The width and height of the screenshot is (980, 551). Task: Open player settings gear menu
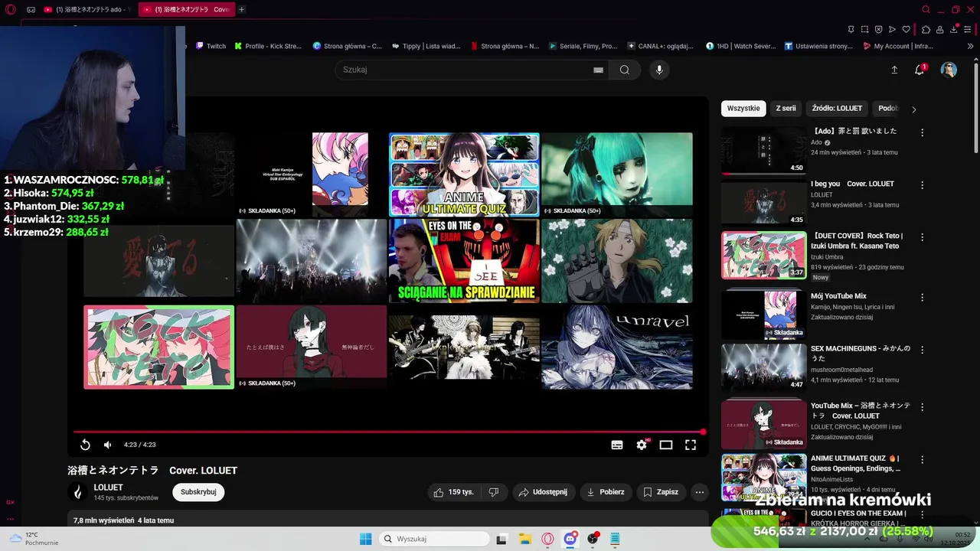point(642,445)
